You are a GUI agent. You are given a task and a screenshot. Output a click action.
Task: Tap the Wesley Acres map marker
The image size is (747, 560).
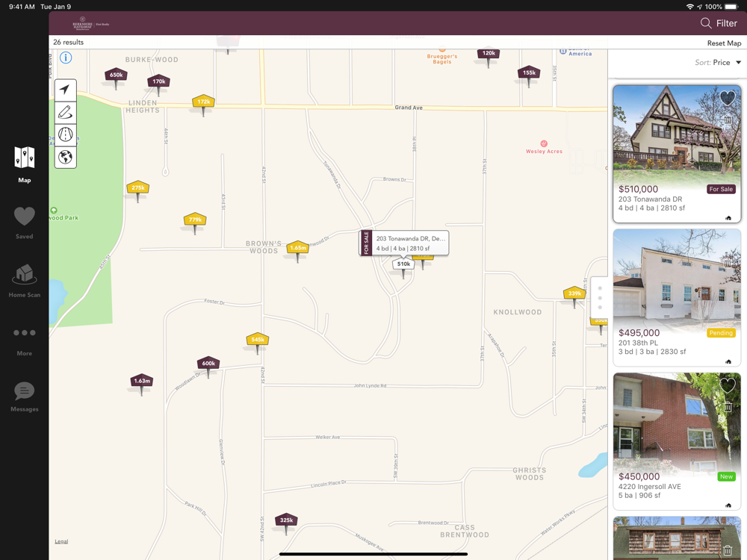544,147
